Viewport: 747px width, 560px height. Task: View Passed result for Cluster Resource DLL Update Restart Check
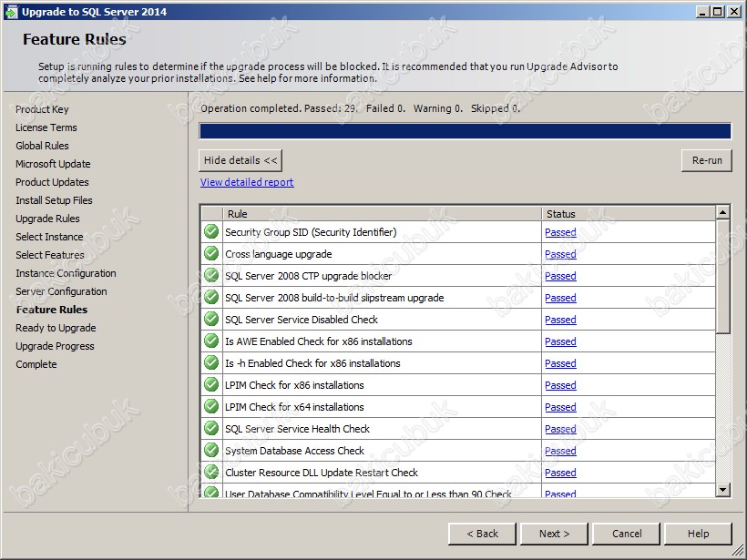(560, 473)
